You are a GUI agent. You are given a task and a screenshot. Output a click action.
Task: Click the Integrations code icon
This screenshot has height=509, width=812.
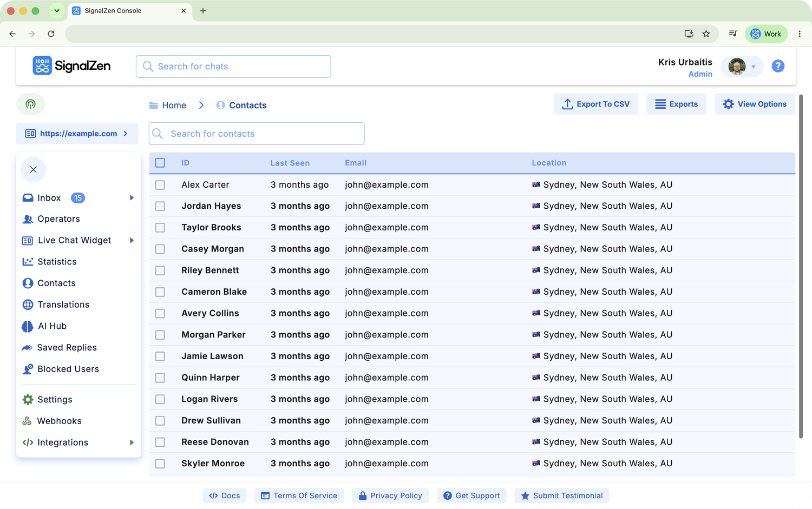tap(28, 442)
